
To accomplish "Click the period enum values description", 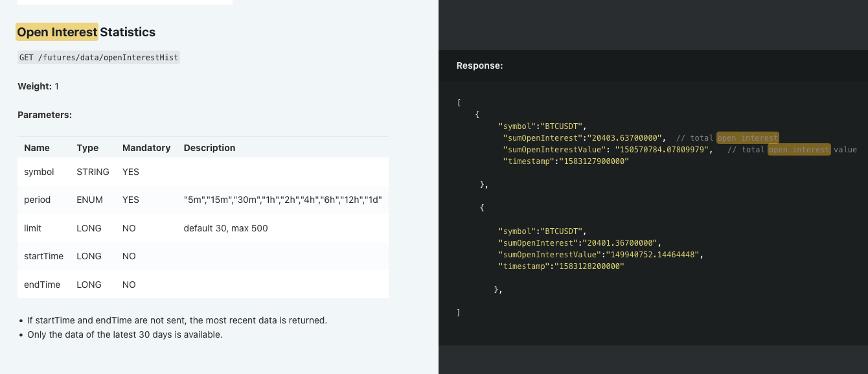I will pos(283,200).
